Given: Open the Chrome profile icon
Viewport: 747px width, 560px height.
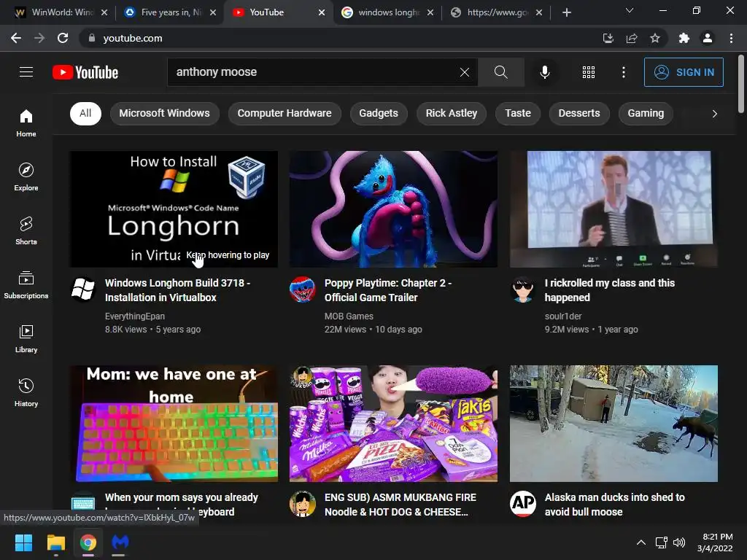Looking at the screenshot, I should 708,38.
